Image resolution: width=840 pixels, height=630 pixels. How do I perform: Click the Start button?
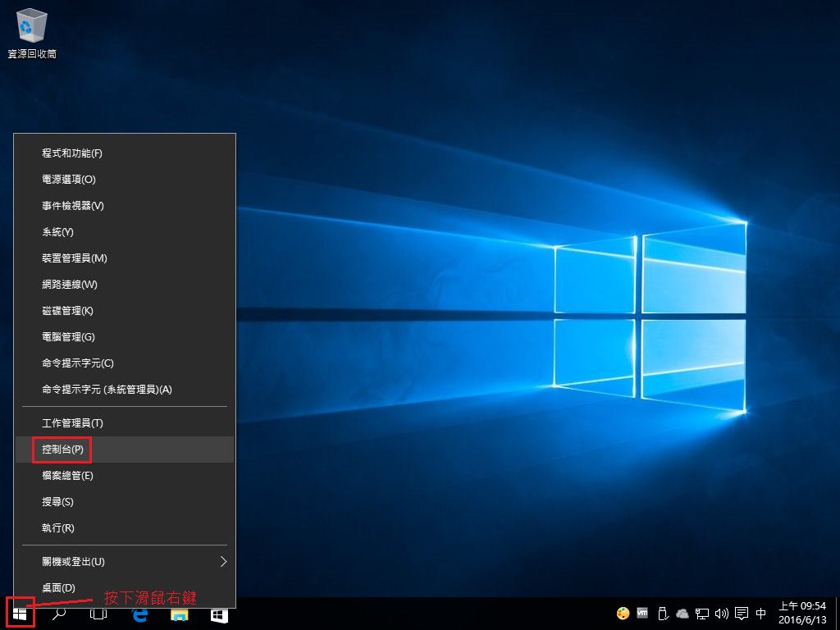pos(20,613)
